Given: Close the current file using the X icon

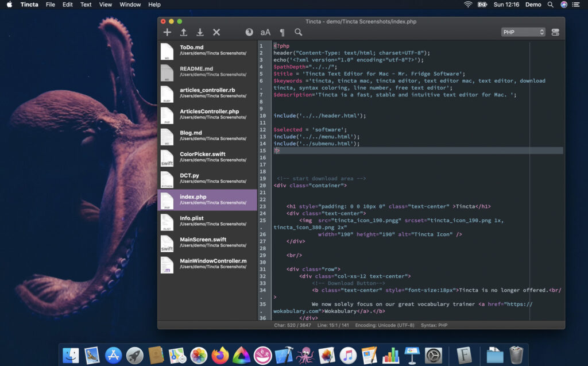Looking at the screenshot, I should tap(216, 32).
